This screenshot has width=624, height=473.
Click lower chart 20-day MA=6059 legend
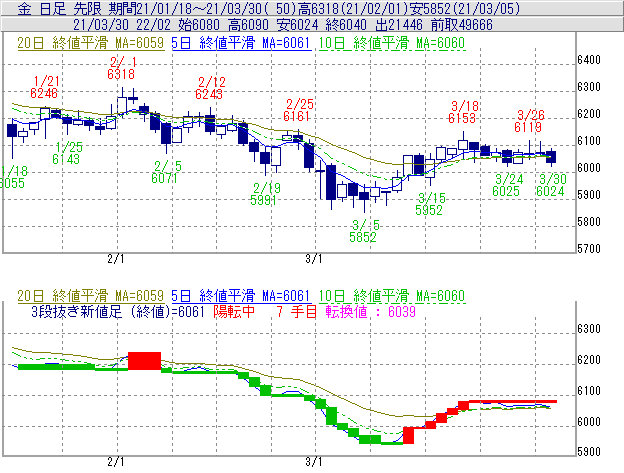click(91, 296)
